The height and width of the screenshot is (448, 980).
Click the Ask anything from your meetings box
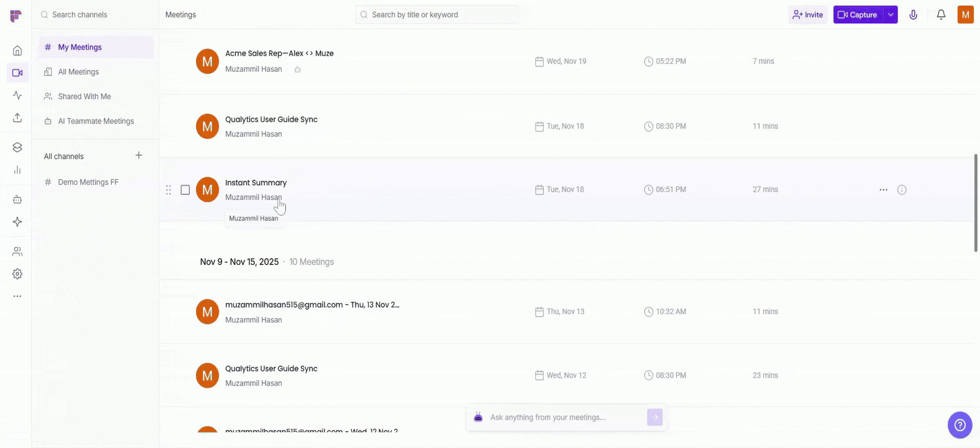(561, 417)
